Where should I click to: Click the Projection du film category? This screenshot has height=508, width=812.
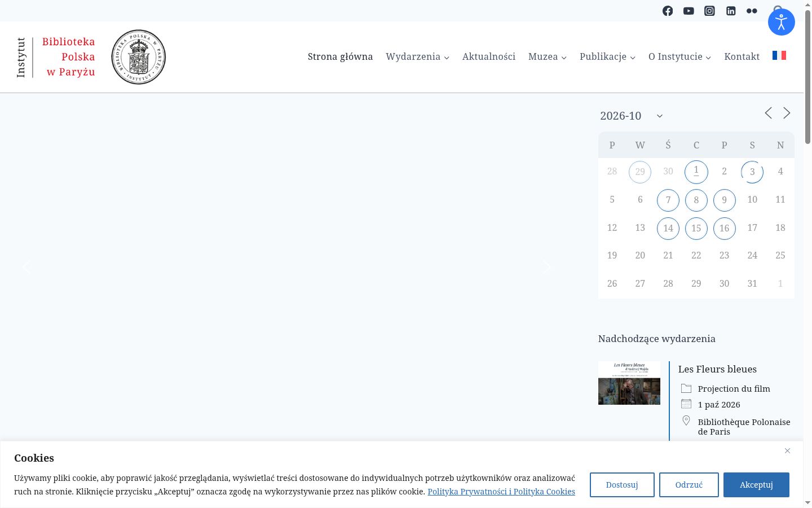[734, 389]
